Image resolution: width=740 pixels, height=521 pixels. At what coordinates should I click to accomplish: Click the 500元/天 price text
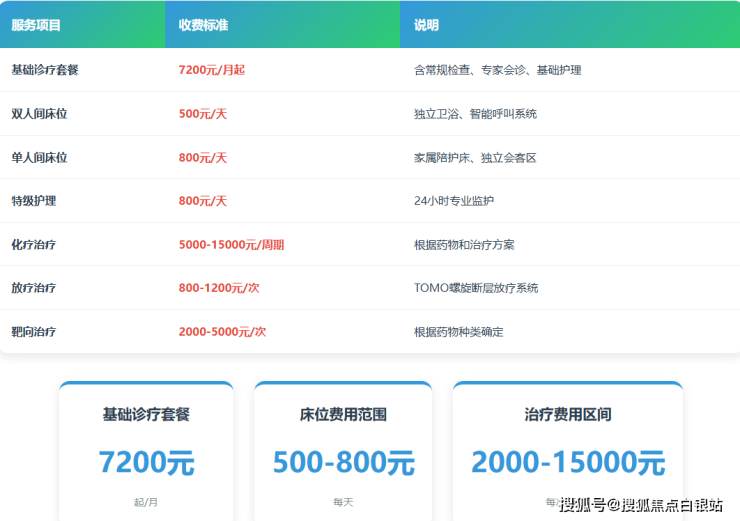click(x=203, y=114)
